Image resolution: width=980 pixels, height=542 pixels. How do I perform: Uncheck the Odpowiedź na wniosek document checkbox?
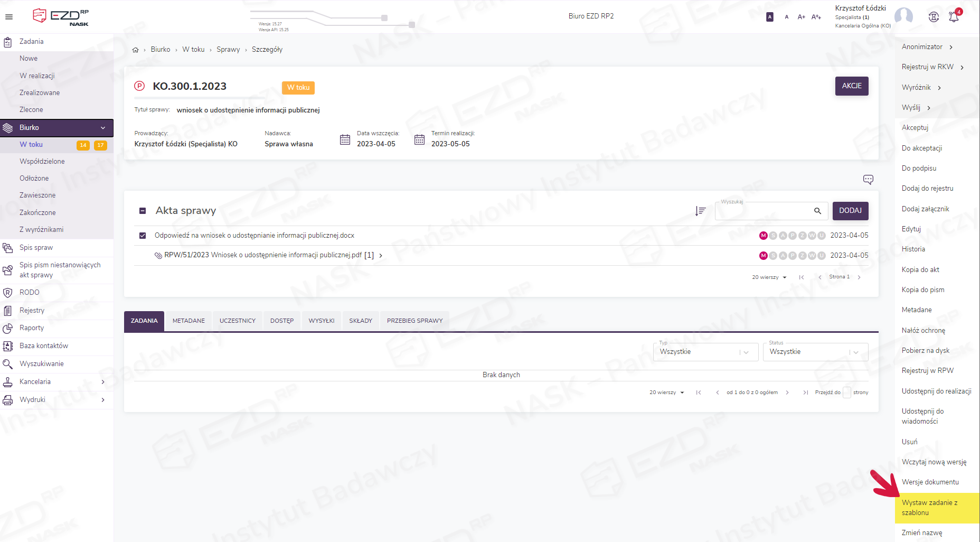pyautogui.click(x=143, y=236)
